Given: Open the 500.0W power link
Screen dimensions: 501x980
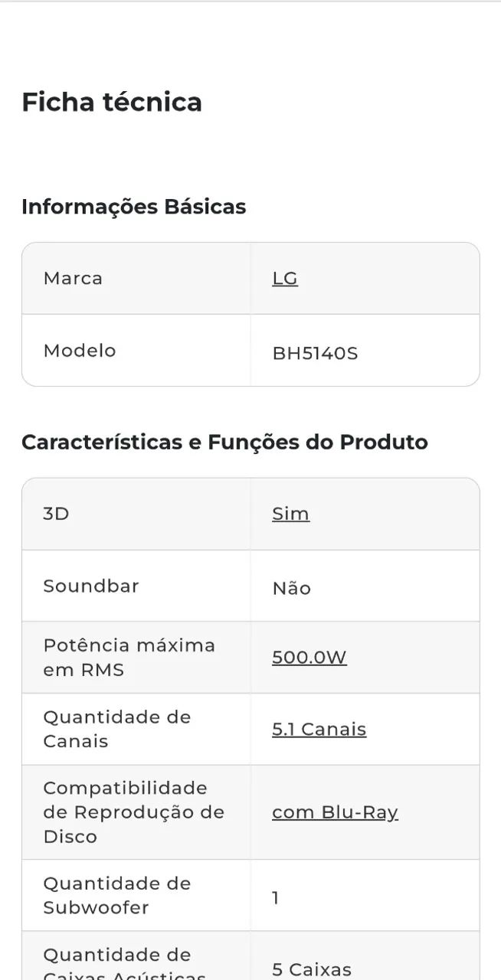Looking at the screenshot, I should pos(309,658).
